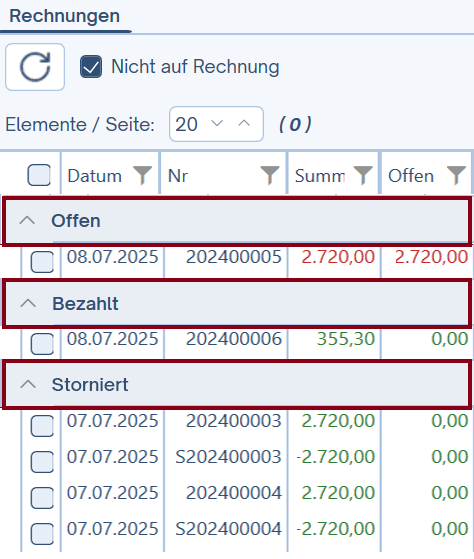Viewport: 474px width, 559px height.
Task: Click invoice number 202400006
Action: [x=234, y=339]
